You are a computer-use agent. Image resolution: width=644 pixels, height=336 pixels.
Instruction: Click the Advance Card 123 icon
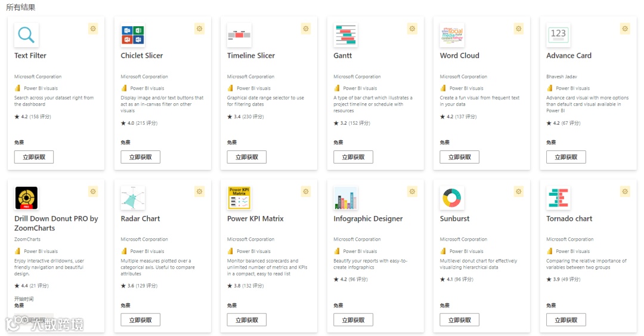[558, 35]
